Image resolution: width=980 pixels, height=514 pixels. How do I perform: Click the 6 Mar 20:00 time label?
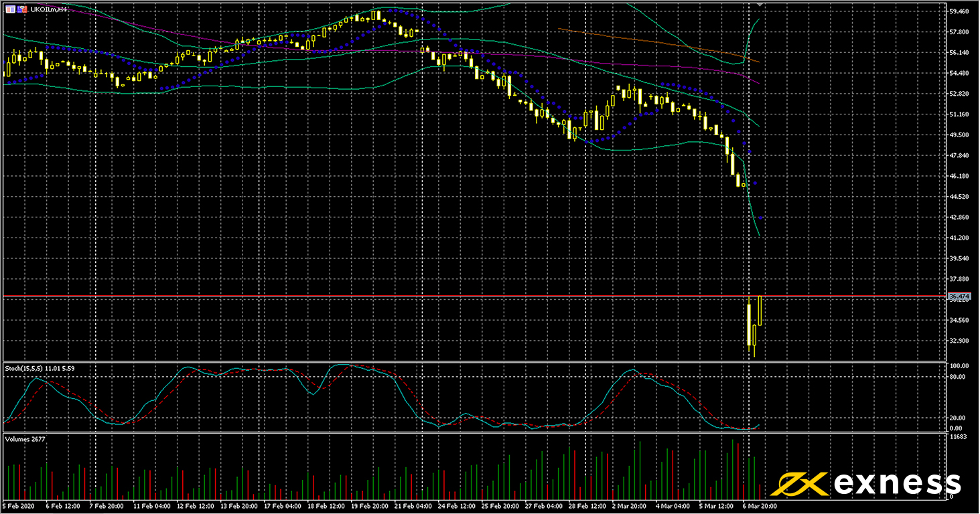[760, 507]
